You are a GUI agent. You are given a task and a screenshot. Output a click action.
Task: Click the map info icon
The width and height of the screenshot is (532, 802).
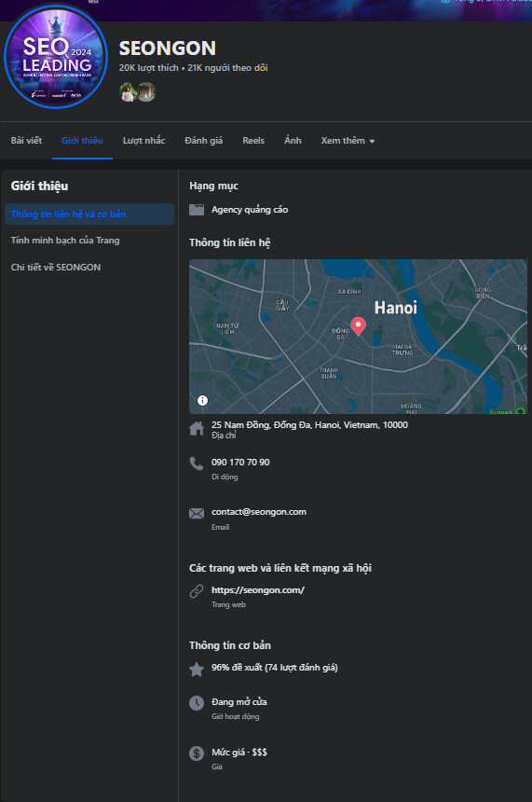[x=202, y=400]
